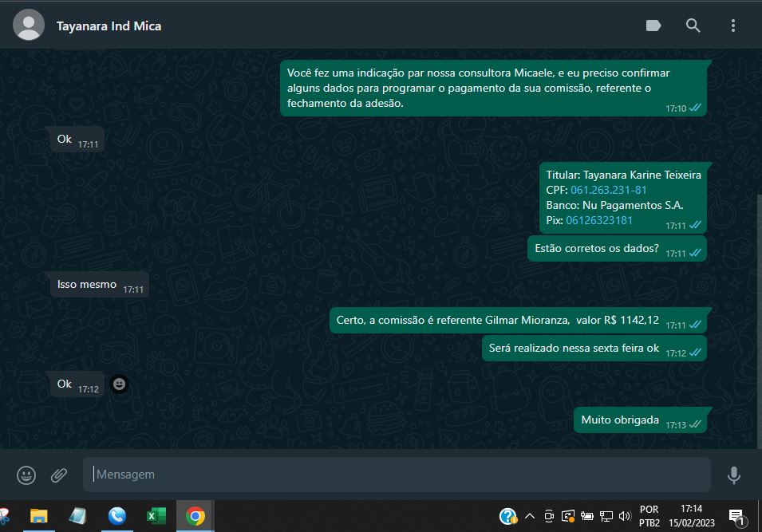Open Excel from the taskbar
762x532 pixels.
(x=156, y=516)
